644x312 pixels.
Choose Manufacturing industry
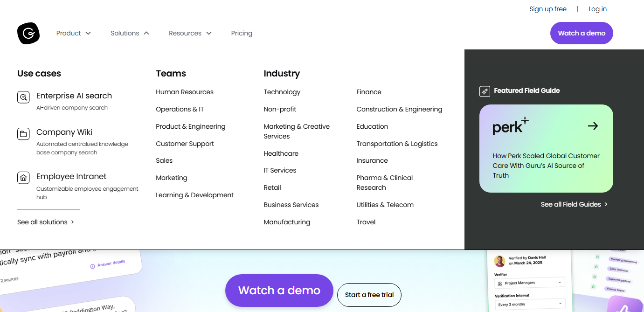coord(287,222)
